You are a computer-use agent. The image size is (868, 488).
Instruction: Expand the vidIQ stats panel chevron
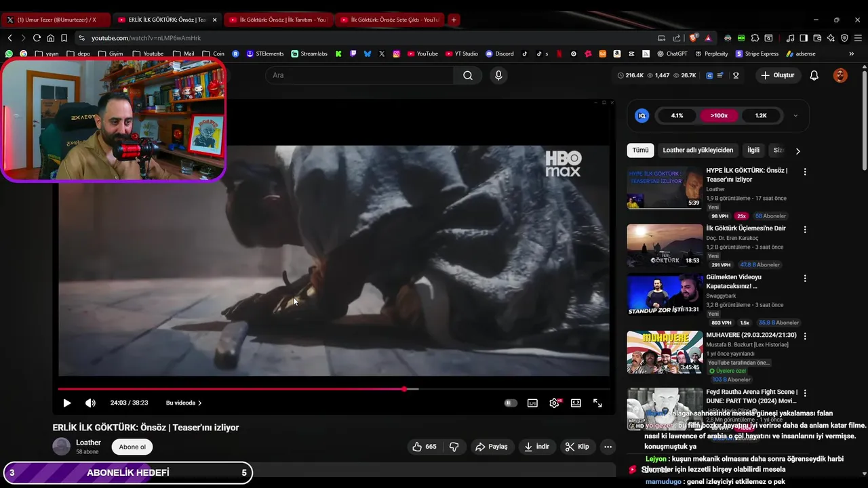(795, 115)
